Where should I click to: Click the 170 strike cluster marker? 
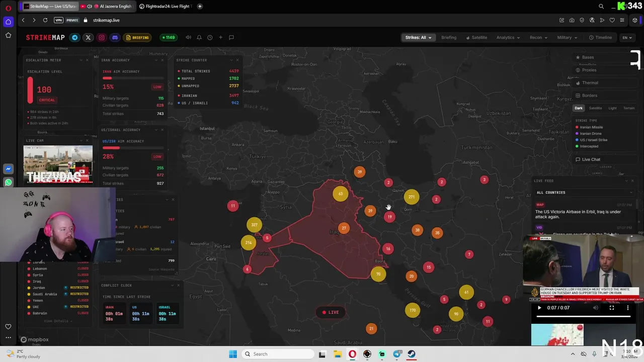click(413, 310)
